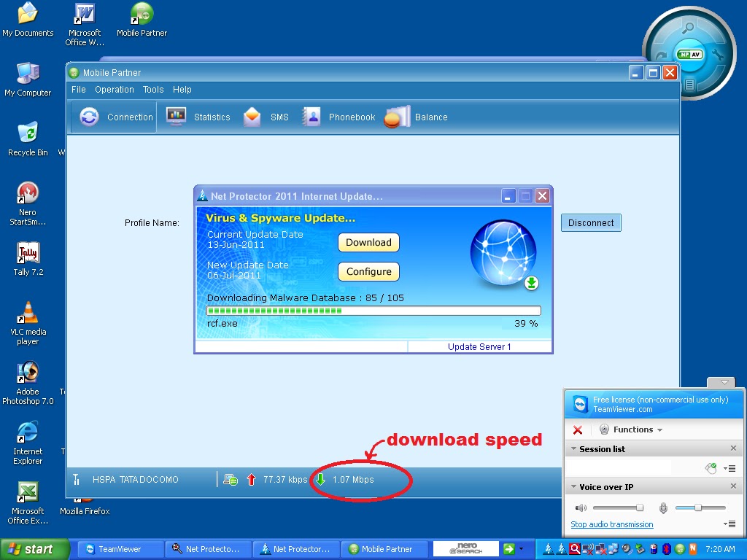
Task: Close the TeamViewer session with red X
Action: point(578,430)
